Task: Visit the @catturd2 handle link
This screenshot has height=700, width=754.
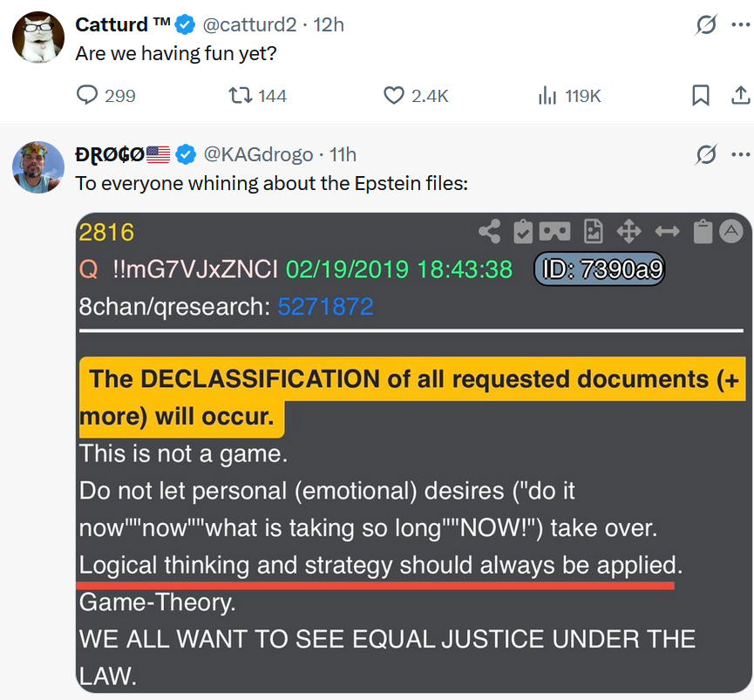Action: [x=249, y=24]
